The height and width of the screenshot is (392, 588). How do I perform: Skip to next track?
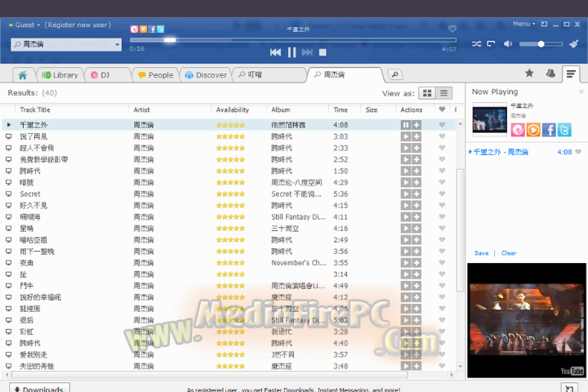(x=307, y=52)
